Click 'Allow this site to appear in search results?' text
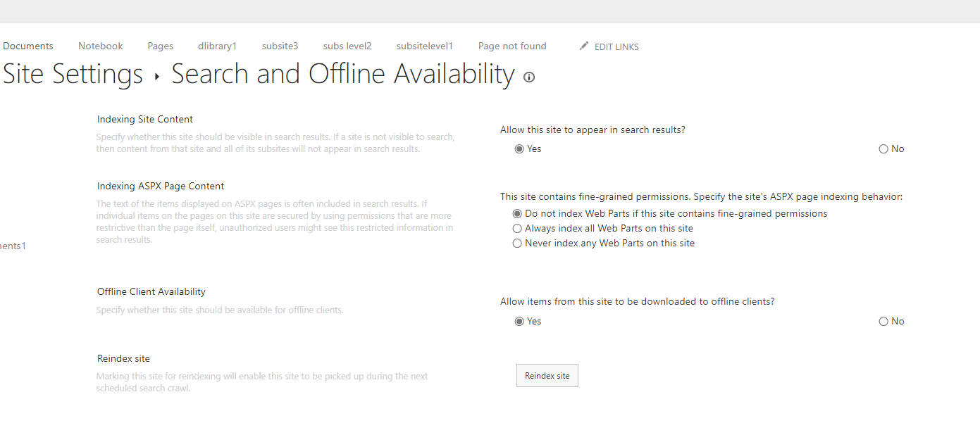The width and height of the screenshot is (980, 423). click(593, 130)
